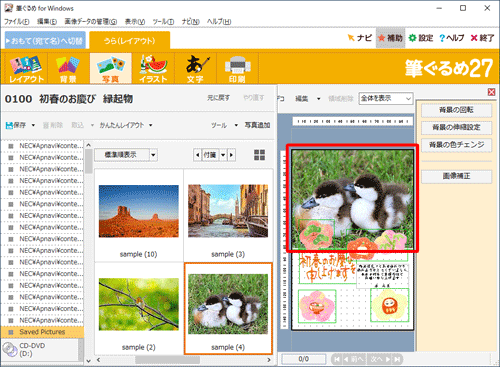The width and height of the screenshot is (500, 367).
Task: Close the right assist panel with red X
Action: 491,92
